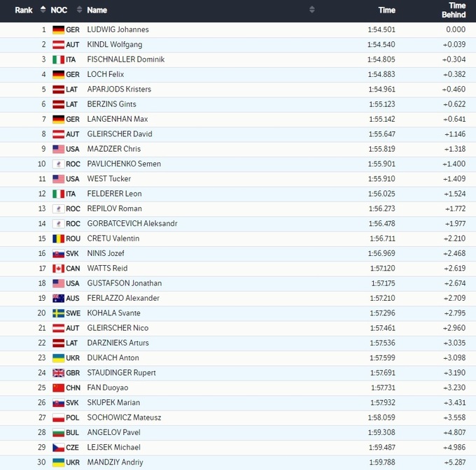Click the ROC emblem beside REPILOV Roman
This screenshot has width=476, height=470.
[58, 208]
